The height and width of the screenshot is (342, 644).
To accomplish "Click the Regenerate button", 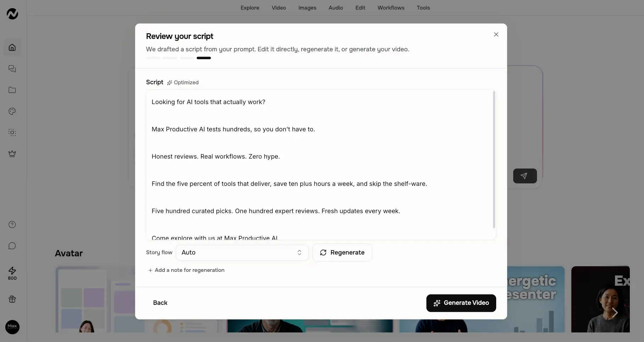I will coord(342,252).
